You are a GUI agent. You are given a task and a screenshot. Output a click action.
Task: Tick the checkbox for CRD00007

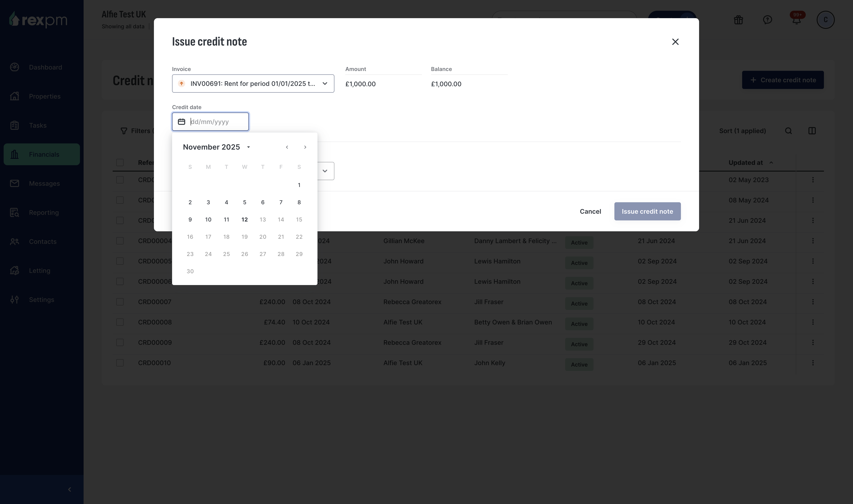(120, 302)
